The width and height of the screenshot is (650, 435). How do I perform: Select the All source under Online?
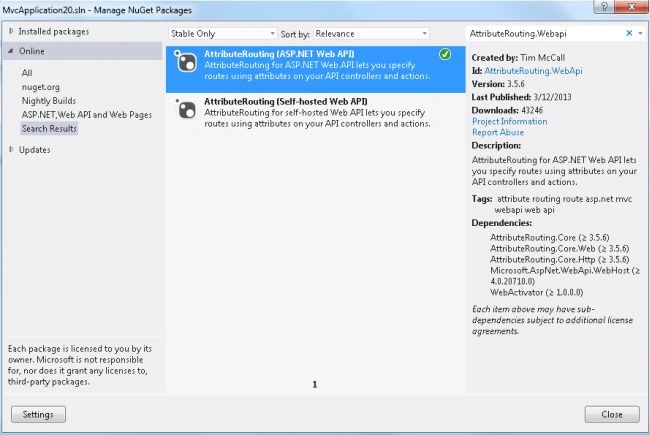tap(27, 73)
